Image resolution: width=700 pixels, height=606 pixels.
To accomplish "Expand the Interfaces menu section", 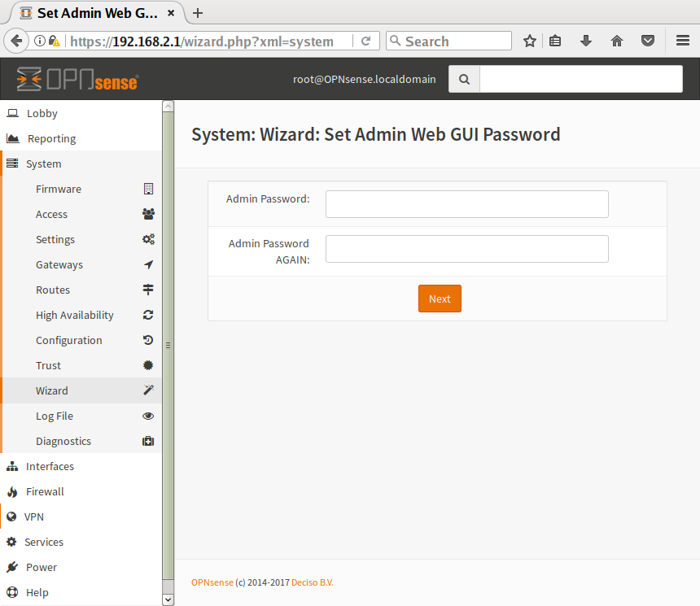I will pyautogui.click(x=50, y=466).
